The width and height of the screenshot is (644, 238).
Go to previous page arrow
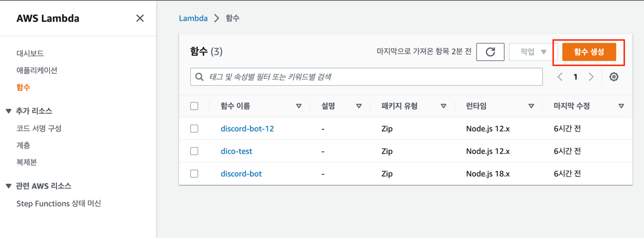560,77
